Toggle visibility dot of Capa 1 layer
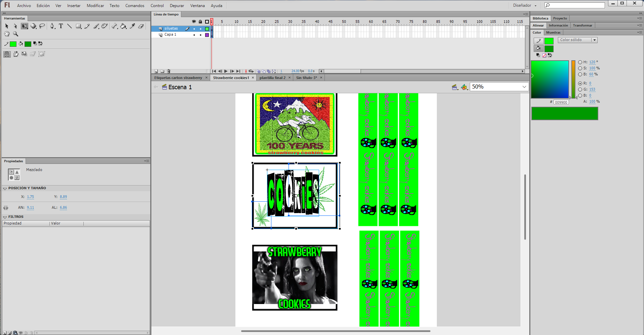Screen dimensions: 644x335 [x=194, y=35]
